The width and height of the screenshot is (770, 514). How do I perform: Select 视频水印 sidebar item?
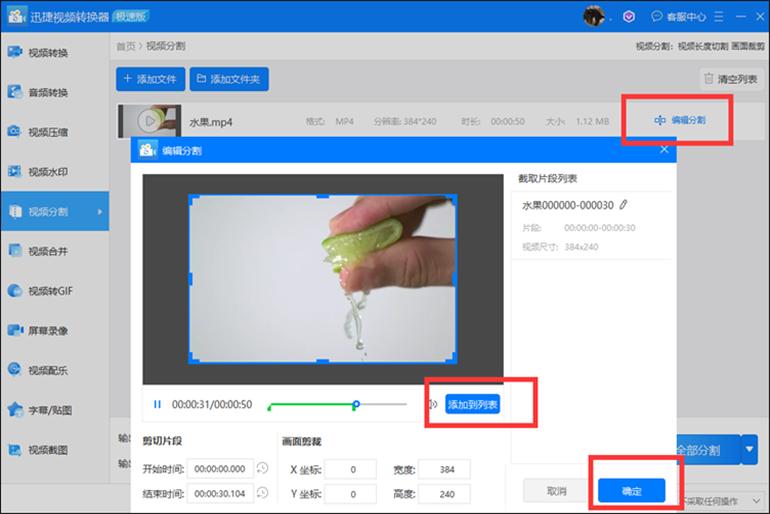tap(54, 171)
